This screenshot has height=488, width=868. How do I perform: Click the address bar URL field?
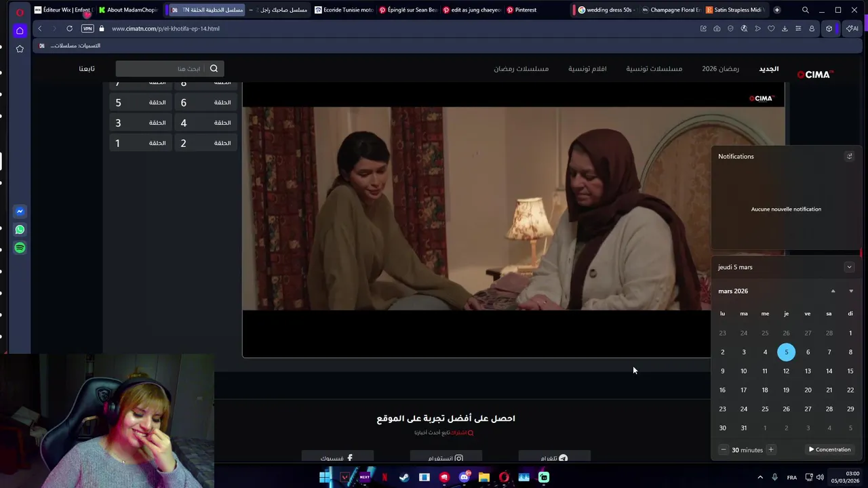(400, 28)
